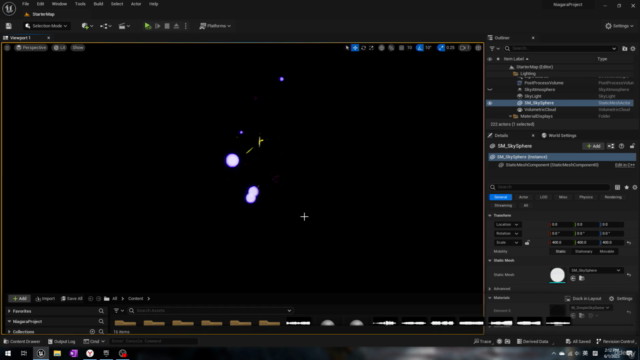The image size is (640, 360).
Task: Click the Edit in C++ link
Action: coord(624,165)
